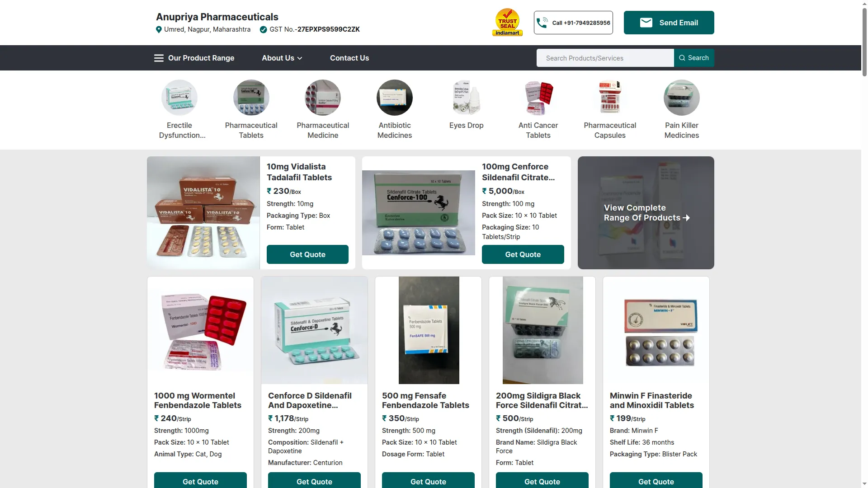The width and height of the screenshot is (868, 488).
Task: Click the ₹ 230/Box price
Action: point(284,191)
